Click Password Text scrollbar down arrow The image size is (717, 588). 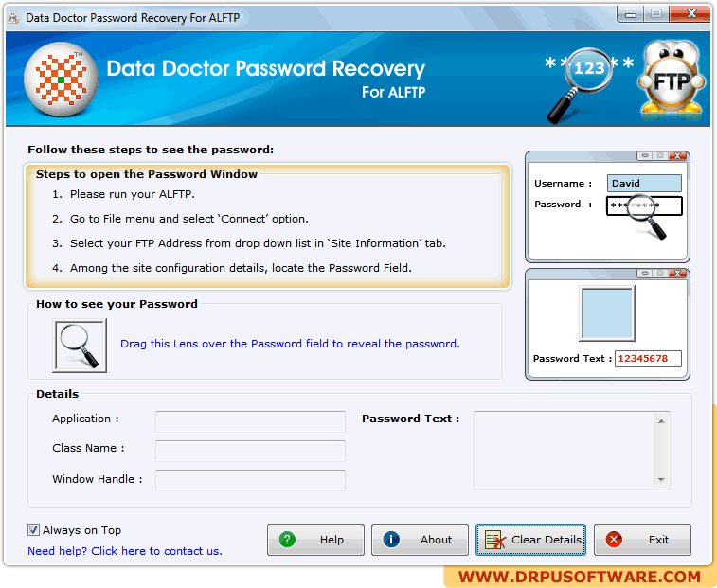661,480
